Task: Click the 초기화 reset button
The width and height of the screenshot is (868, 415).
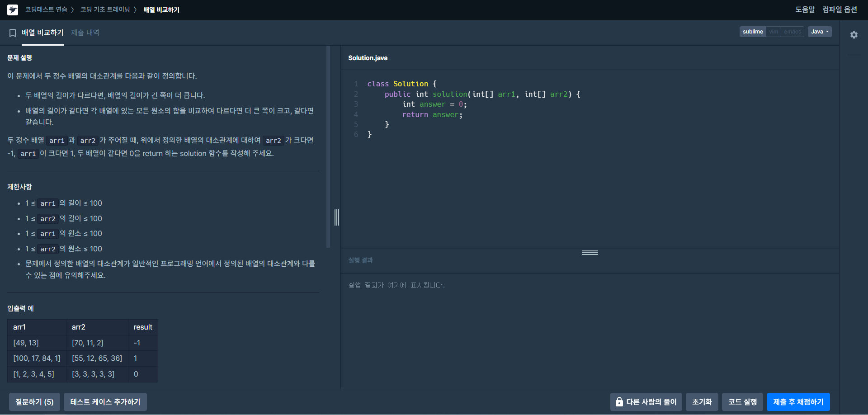Action: click(x=702, y=402)
